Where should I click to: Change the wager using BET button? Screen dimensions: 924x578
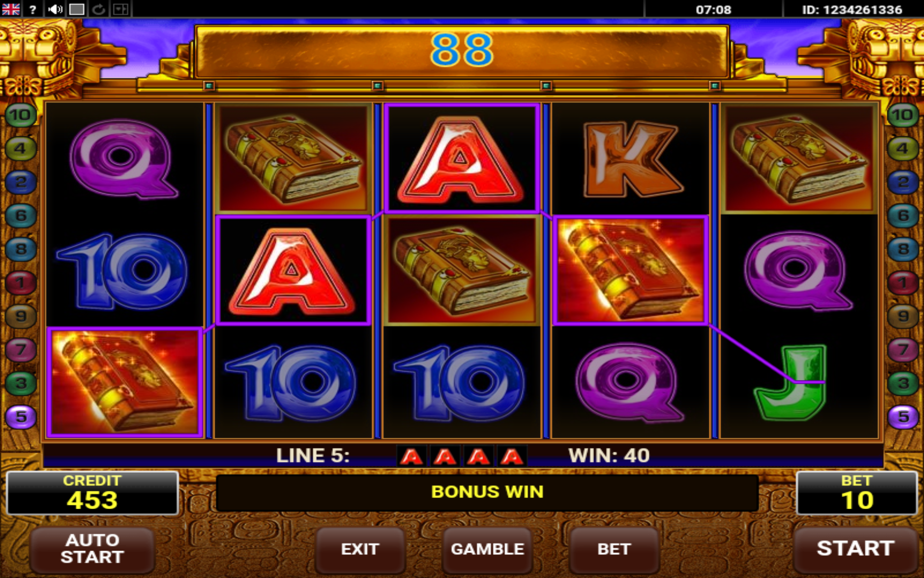pos(614,549)
